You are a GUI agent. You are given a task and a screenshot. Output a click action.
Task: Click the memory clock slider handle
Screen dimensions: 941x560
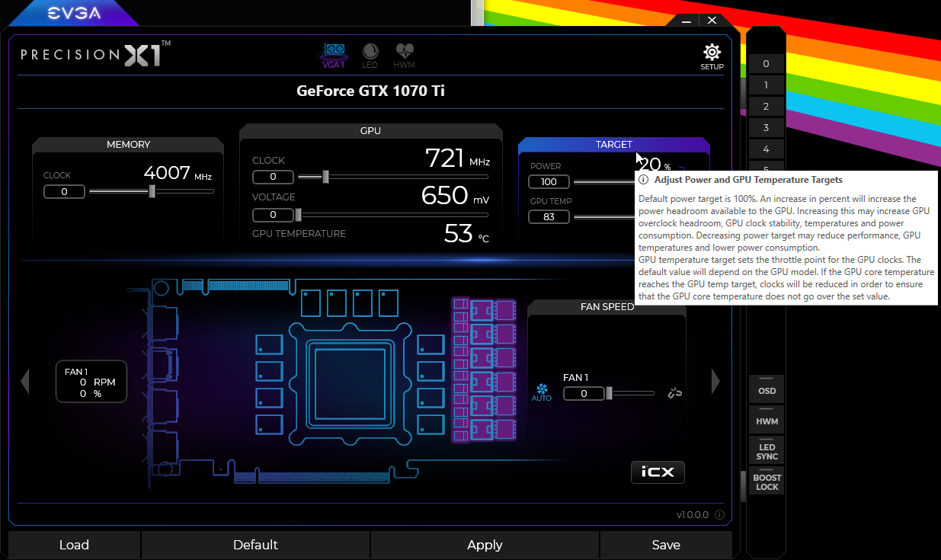click(152, 191)
